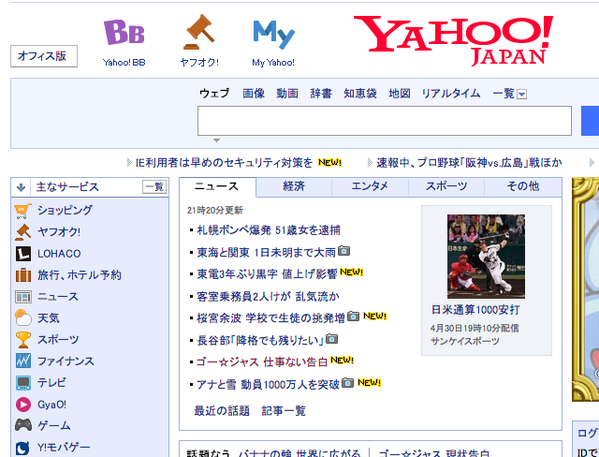This screenshot has height=457, width=599.
Task: Click the 天気 sidebar text link
Action: 48,318
